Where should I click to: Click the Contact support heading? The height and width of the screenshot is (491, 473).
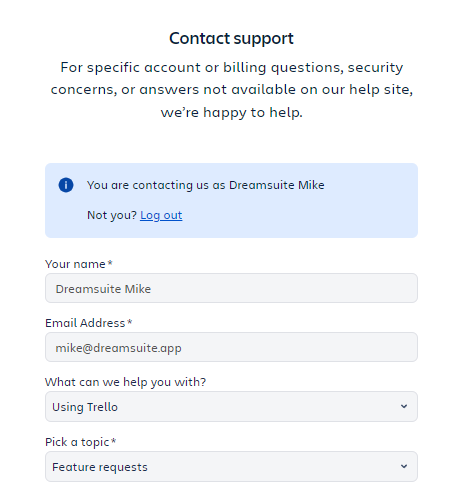pyautogui.click(x=231, y=38)
